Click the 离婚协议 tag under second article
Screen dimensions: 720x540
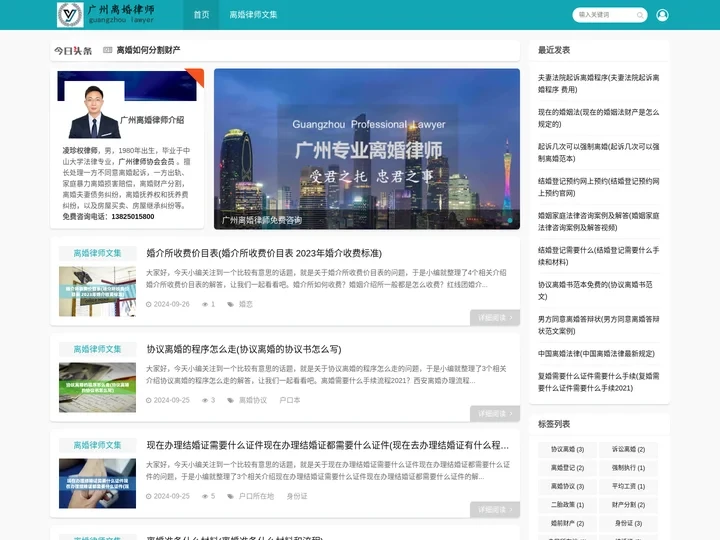[x=253, y=400]
